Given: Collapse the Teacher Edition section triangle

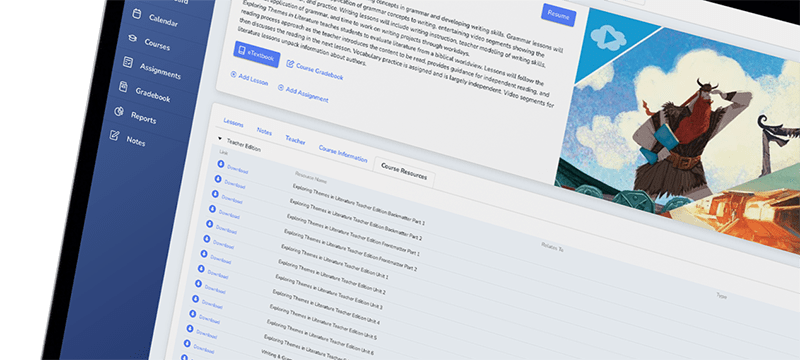Looking at the screenshot, I should [x=220, y=138].
